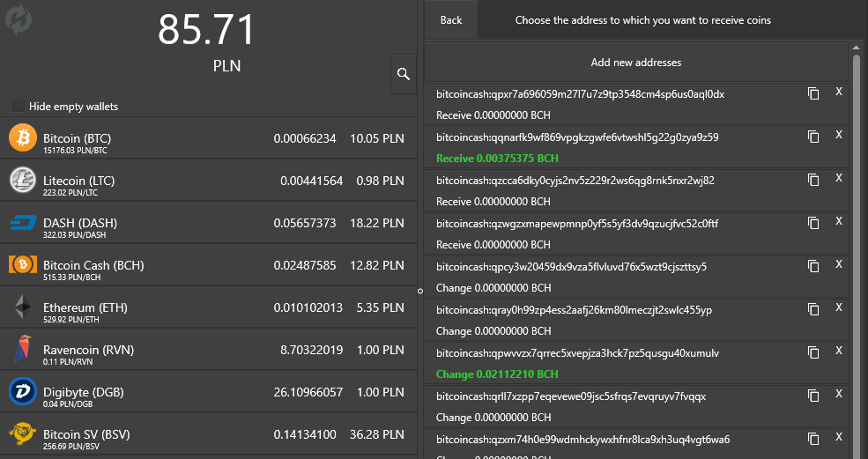Screen dimensions: 868x459
Task: Remove address ending in jfvc52c0ftf
Action: [x=839, y=221]
